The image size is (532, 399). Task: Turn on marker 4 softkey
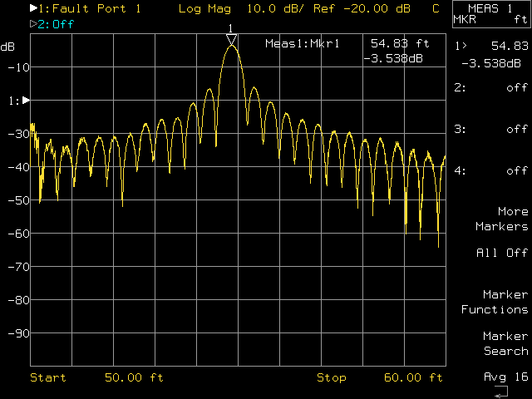pyautogui.click(x=491, y=170)
